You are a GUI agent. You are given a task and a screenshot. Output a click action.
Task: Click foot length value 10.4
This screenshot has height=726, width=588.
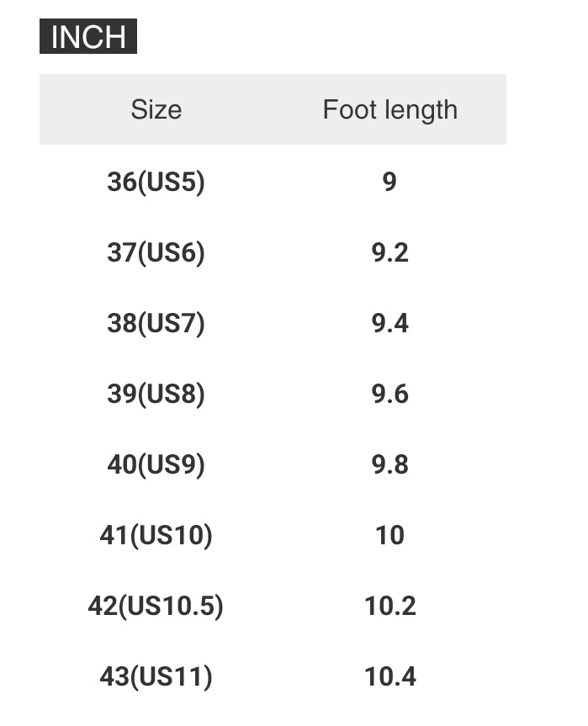point(389,676)
